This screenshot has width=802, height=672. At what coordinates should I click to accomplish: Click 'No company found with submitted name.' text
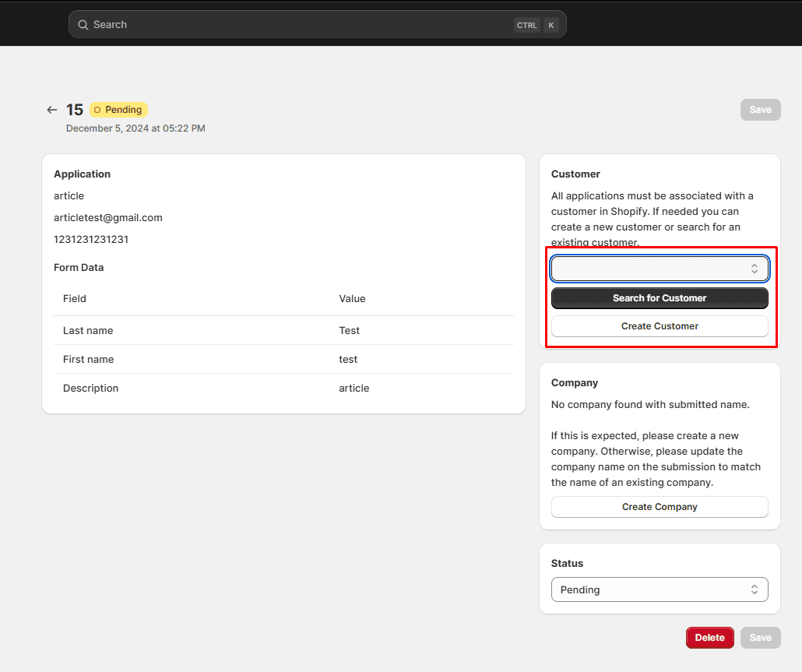[x=650, y=405]
